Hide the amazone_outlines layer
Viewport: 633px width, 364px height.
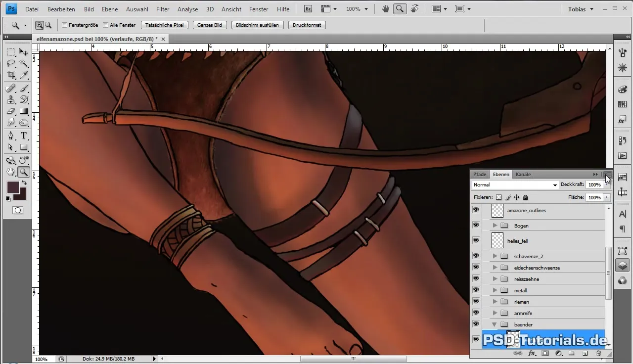point(476,210)
